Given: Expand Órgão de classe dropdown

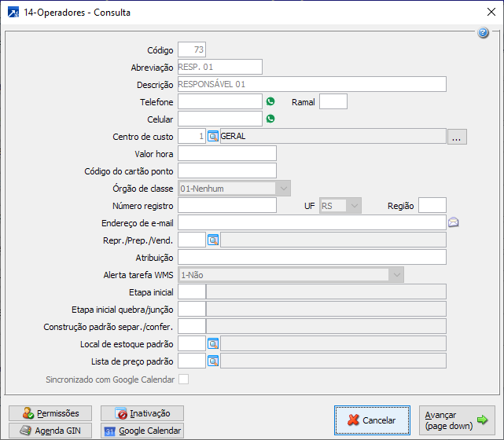Looking at the screenshot, I should coord(283,188).
